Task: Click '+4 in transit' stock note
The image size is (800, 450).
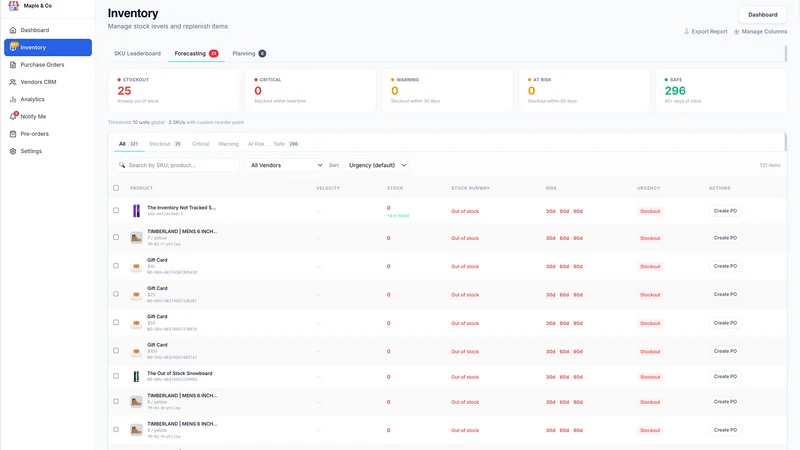Action: pyautogui.click(x=398, y=216)
